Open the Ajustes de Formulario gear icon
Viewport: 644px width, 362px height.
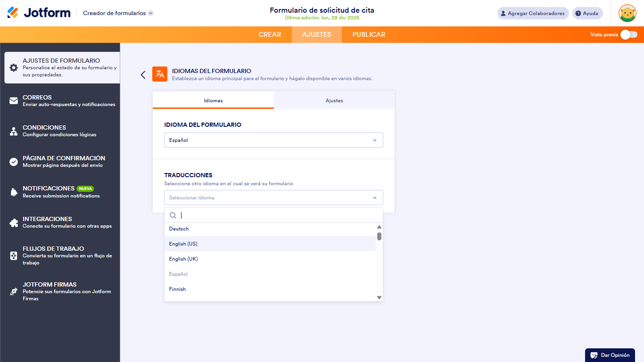(x=14, y=67)
